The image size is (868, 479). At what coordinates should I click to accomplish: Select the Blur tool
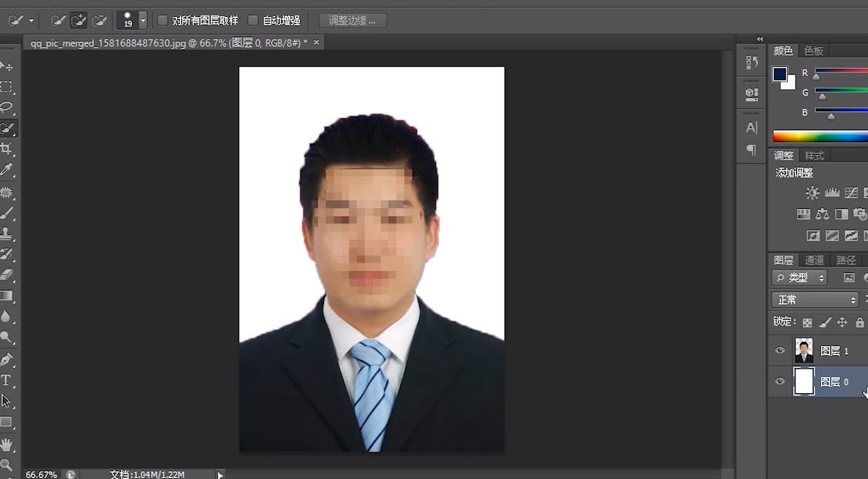coord(7,317)
